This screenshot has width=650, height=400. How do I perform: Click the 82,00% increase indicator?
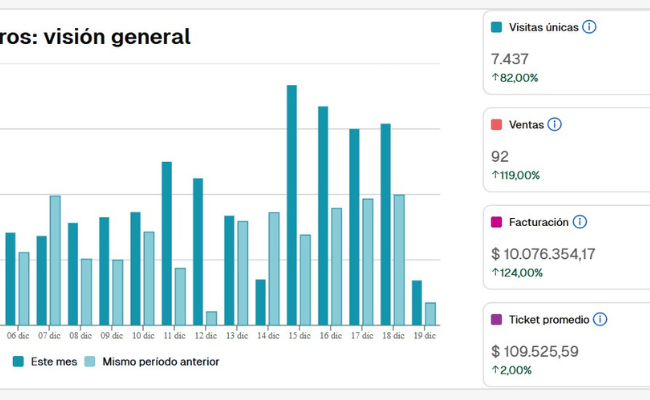(x=515, y=78)
